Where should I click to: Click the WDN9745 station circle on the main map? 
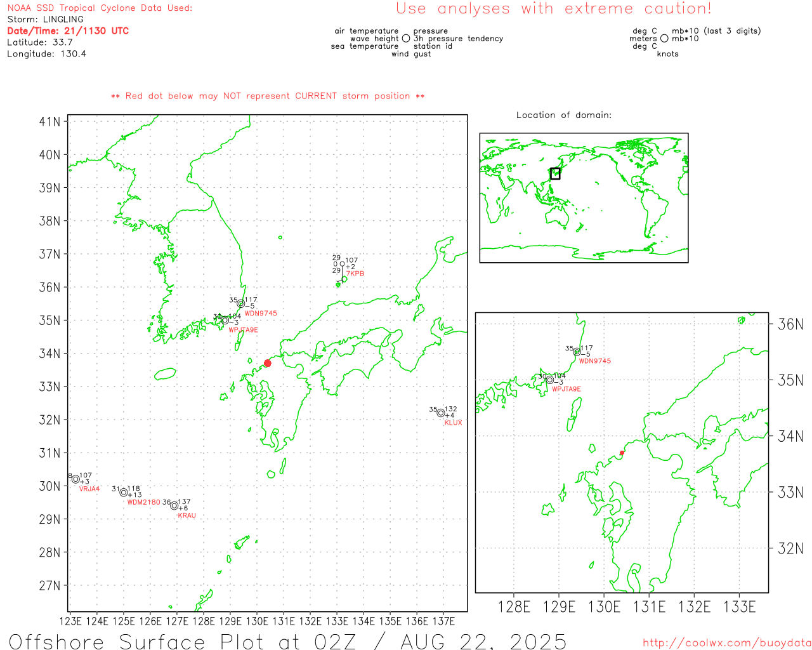click(241, 304)
